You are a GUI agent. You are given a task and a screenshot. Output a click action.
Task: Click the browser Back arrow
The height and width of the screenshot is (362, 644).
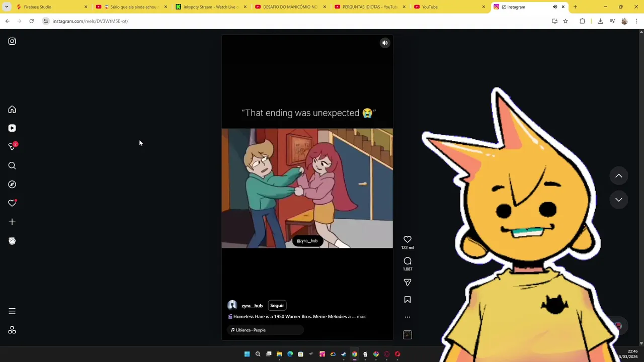pos(7,21)
